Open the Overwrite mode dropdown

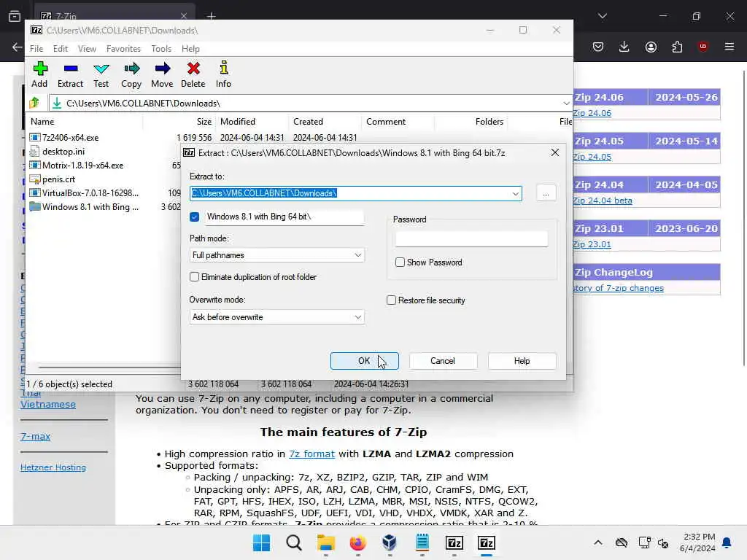(276, 317)
